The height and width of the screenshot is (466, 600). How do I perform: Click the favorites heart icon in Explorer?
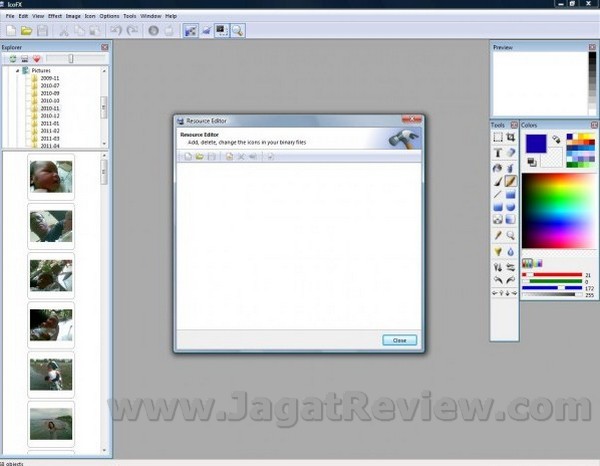(36, 59)
